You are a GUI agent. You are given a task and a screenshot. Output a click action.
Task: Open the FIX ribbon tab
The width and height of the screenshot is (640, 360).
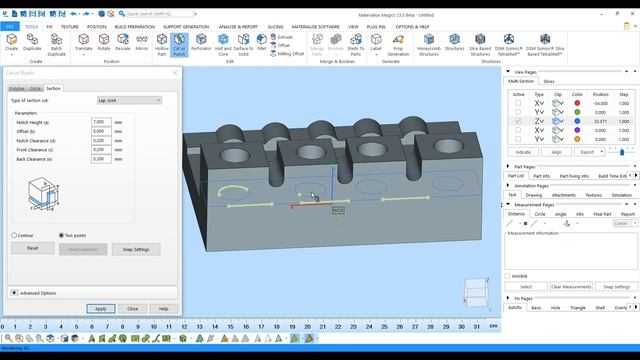49,27
